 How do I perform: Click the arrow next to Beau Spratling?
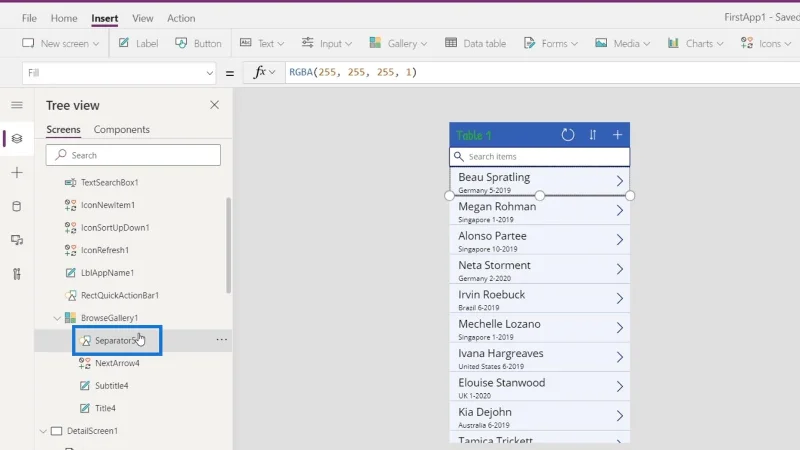click(x=619, y=181)
